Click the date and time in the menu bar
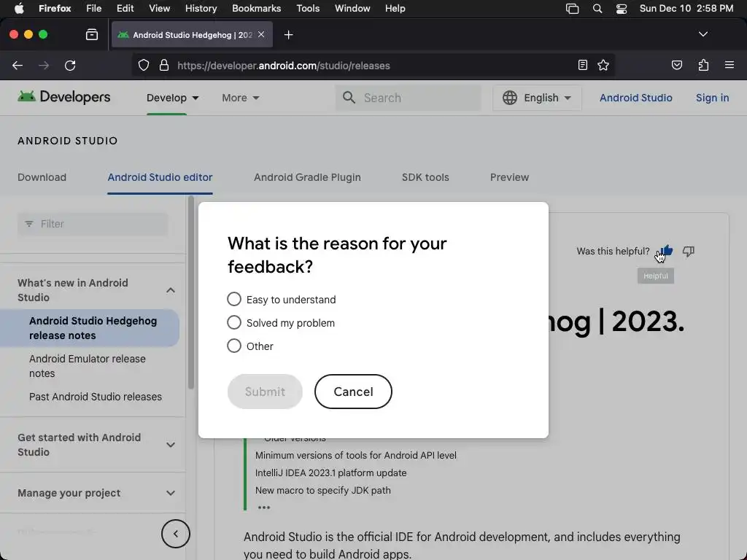The width and height of the screenshot is (747, 560). tap(686, 9)
